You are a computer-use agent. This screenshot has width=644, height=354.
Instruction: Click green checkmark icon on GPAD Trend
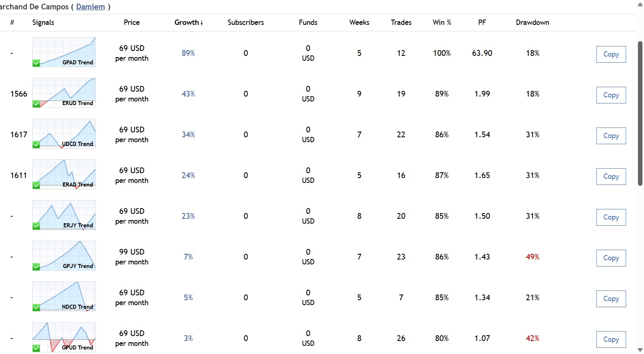[x=36, y=63]
